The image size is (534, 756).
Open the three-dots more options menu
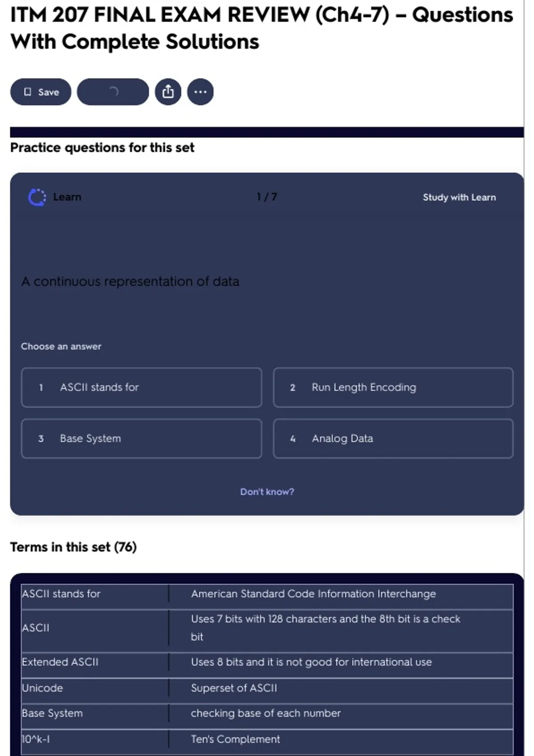200,92
